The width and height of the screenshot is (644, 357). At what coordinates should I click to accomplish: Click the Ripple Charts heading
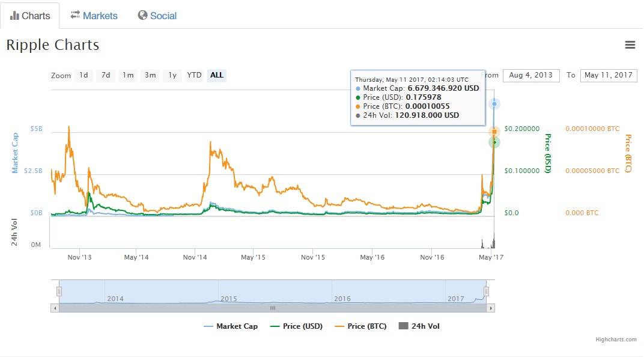[53, 45]
